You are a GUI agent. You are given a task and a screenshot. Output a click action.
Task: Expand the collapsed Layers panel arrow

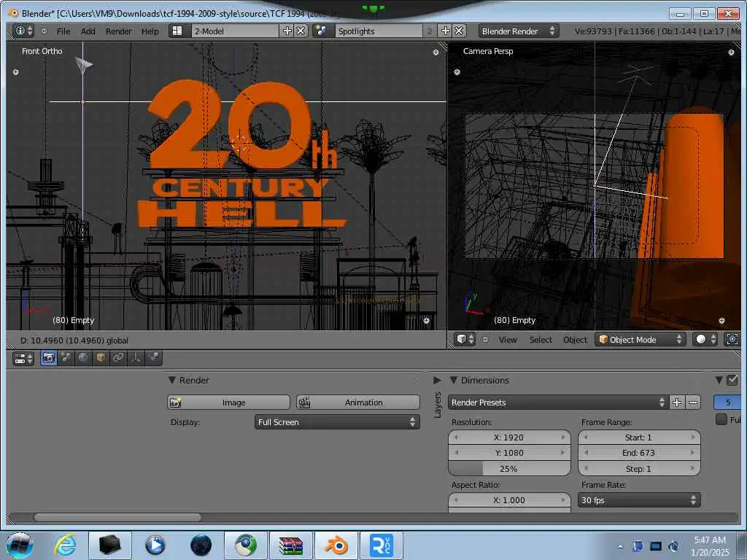437,380
